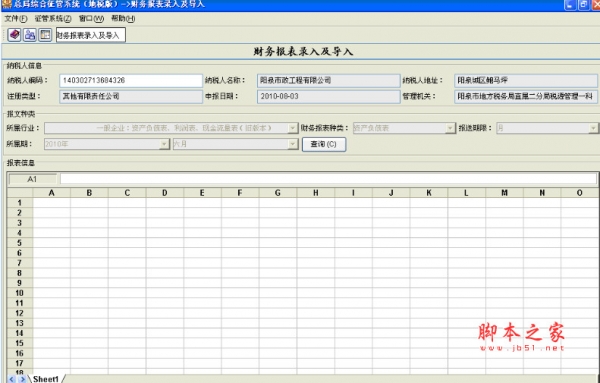This screenshot has height=383, width=600.
Task: Select column A header
Action: pos(52,193)
